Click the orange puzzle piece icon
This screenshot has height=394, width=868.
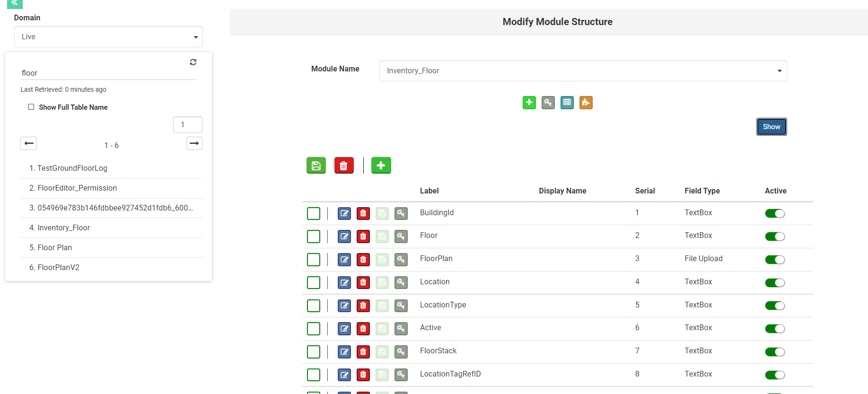[x=586, y=103]
